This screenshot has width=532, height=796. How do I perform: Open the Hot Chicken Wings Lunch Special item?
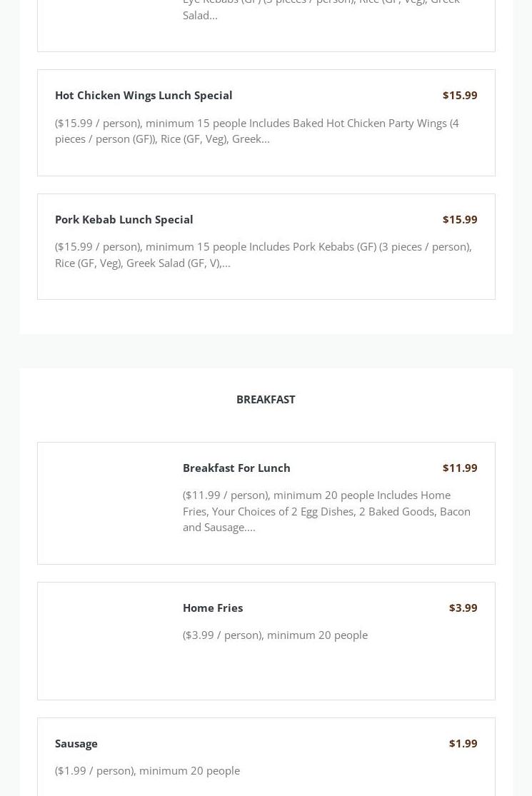[144, 95]
